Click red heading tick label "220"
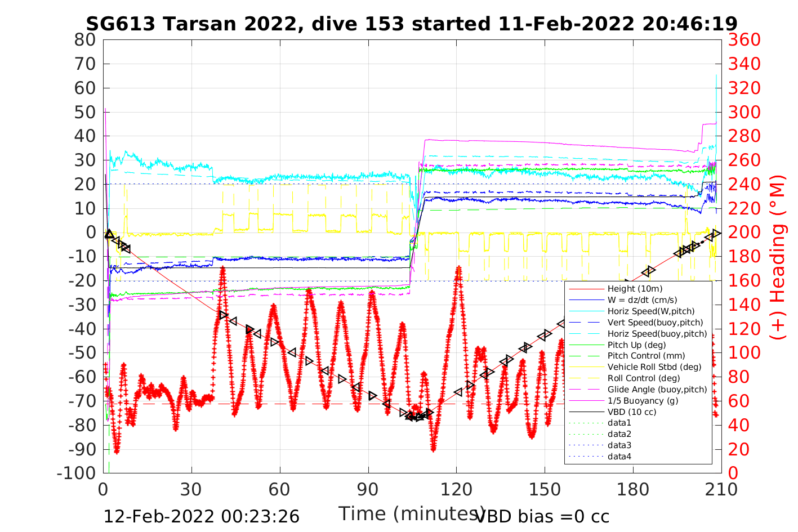This screenshot has width=798, height=532. click(x=744, y=208)
